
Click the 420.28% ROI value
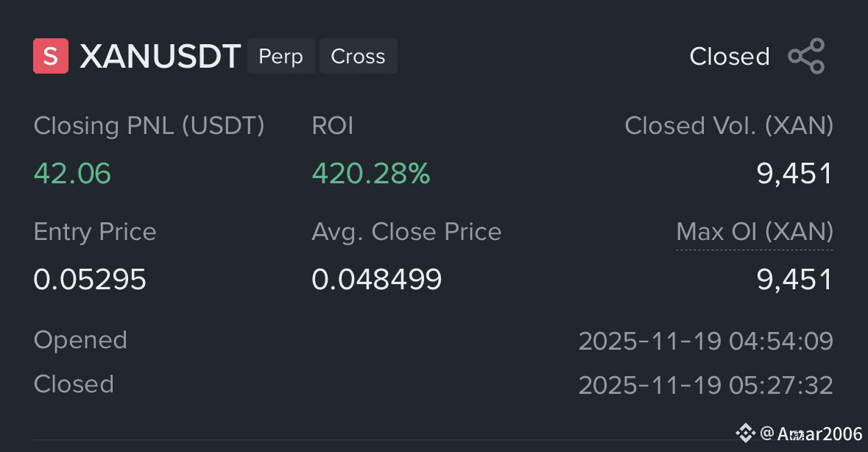[371, 174]
